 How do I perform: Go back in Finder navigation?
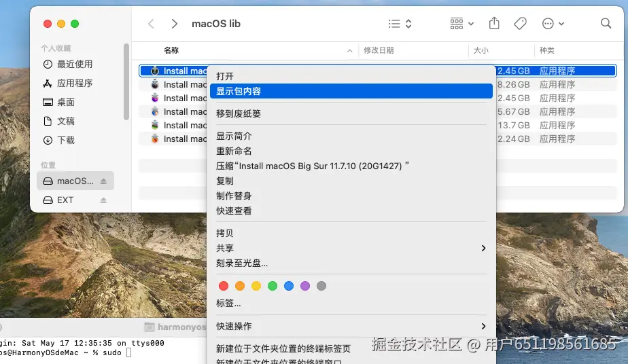click(x=151, y=24)
